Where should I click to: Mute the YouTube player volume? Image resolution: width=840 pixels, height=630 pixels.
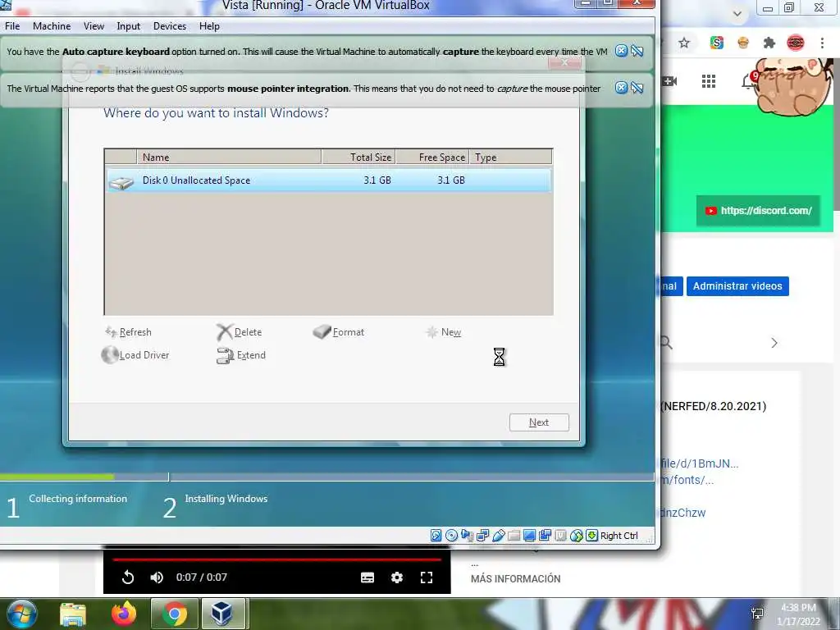coord(157,577)
